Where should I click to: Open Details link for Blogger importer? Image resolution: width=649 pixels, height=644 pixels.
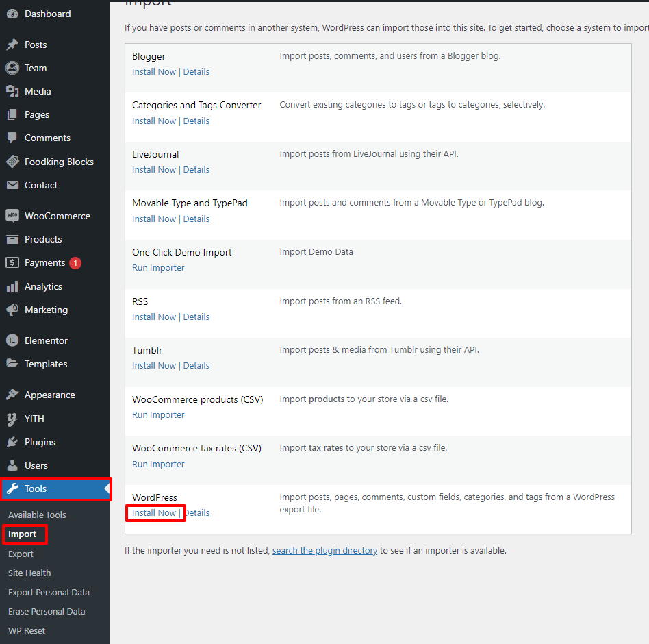(x=196, y=72)
